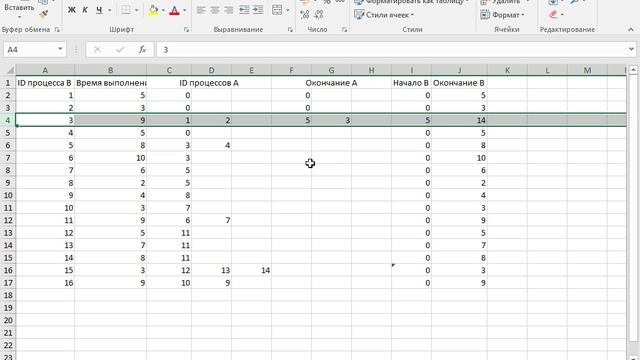640x360 pixels.
Task: Open the borders dropdown arrow
Action: tap(136, 10)
